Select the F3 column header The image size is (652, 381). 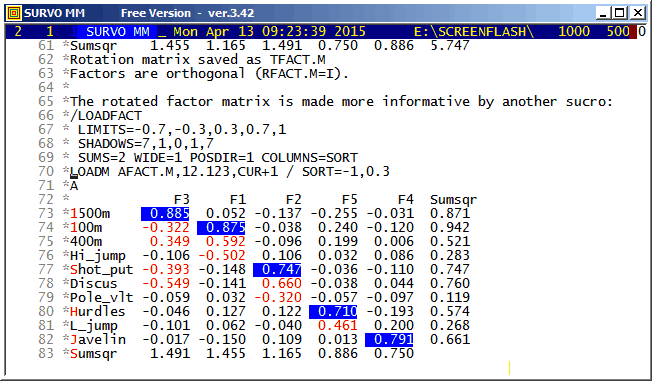click(182, 200)
